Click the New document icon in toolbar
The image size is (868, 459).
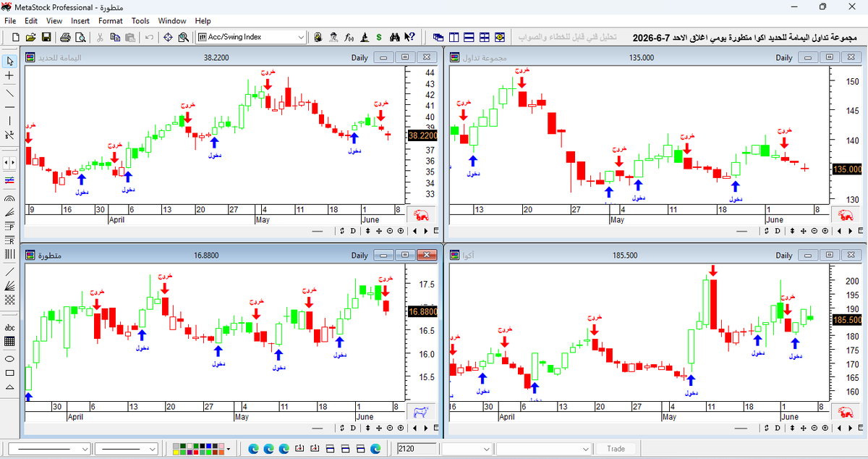coord(15,37)
